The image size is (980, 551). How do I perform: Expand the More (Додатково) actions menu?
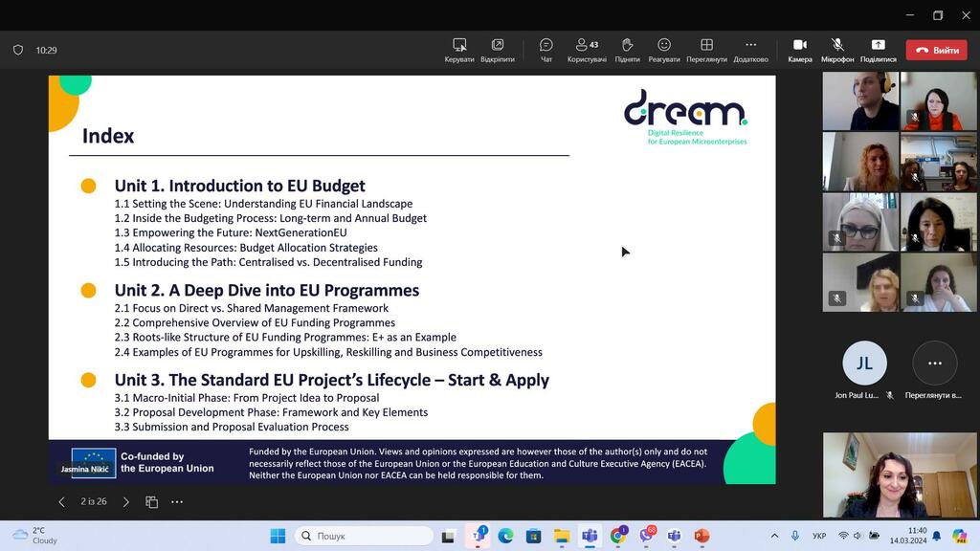click(x=750, y=50)
